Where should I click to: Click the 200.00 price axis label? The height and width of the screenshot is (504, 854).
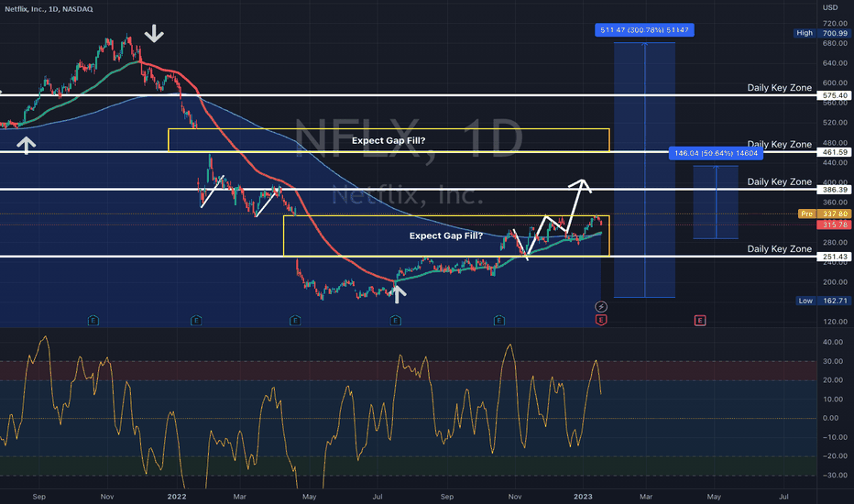(835, 282)
